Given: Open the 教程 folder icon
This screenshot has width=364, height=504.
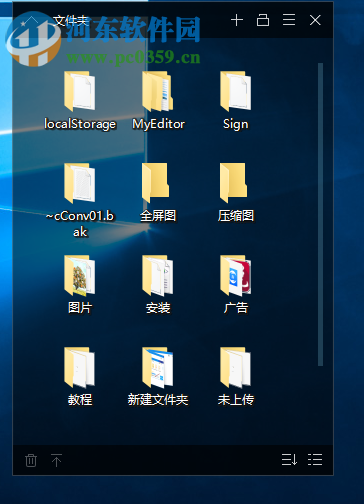Looking at the screenshot, I should coord(80,367).
